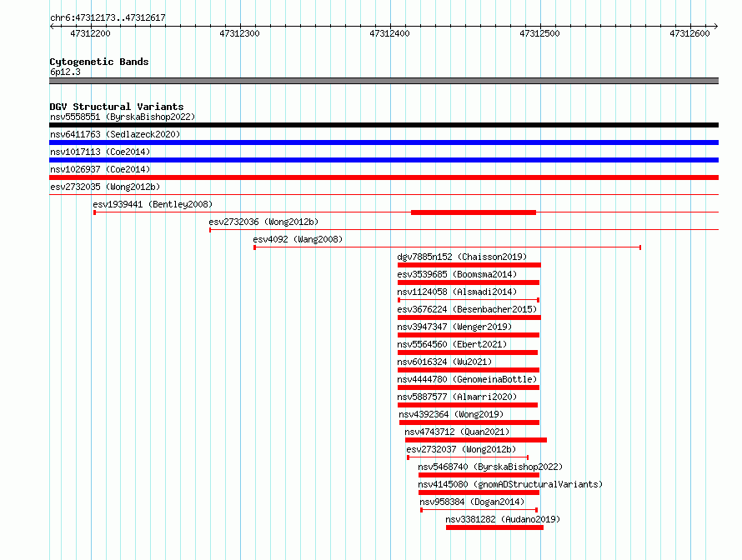Open the esv2732037 (Wong2012b) label
The image size is (742, 560).
tap(461, 449)
